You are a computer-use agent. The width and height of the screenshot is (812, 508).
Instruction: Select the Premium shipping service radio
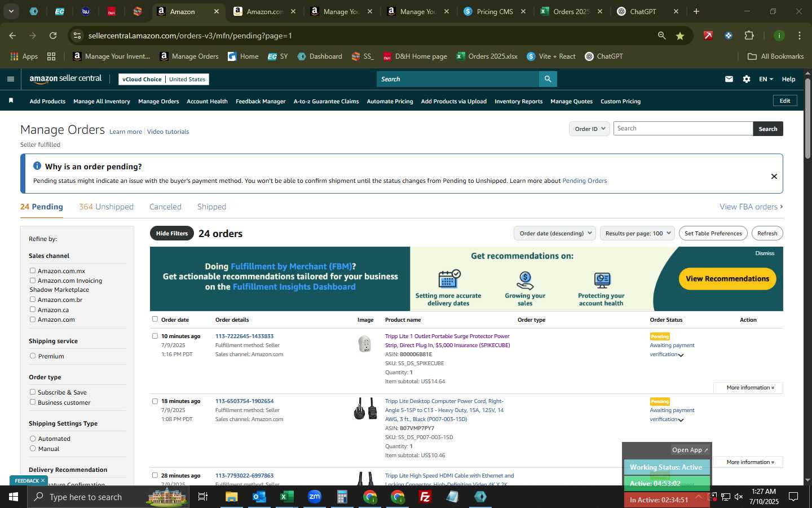(x=33, y=356)
